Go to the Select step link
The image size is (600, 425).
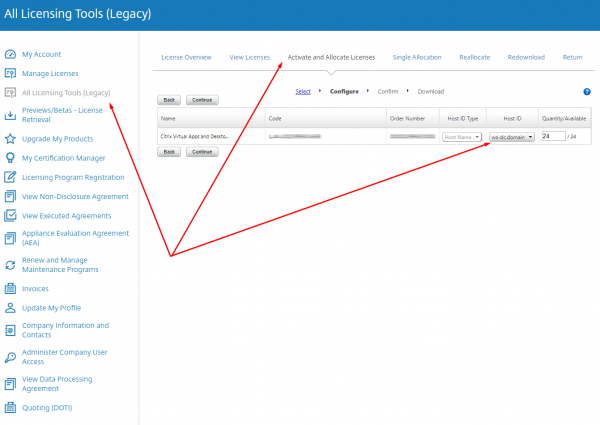[x=303, y=91]
